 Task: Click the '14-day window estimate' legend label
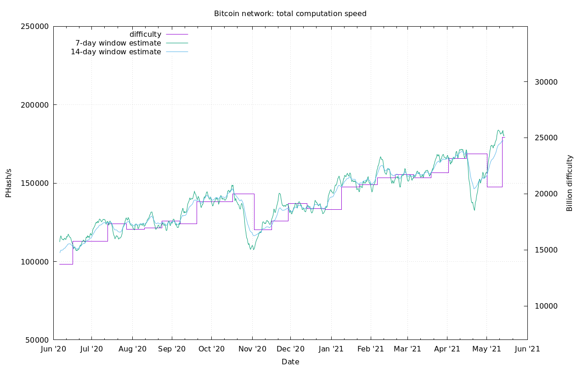116,52
